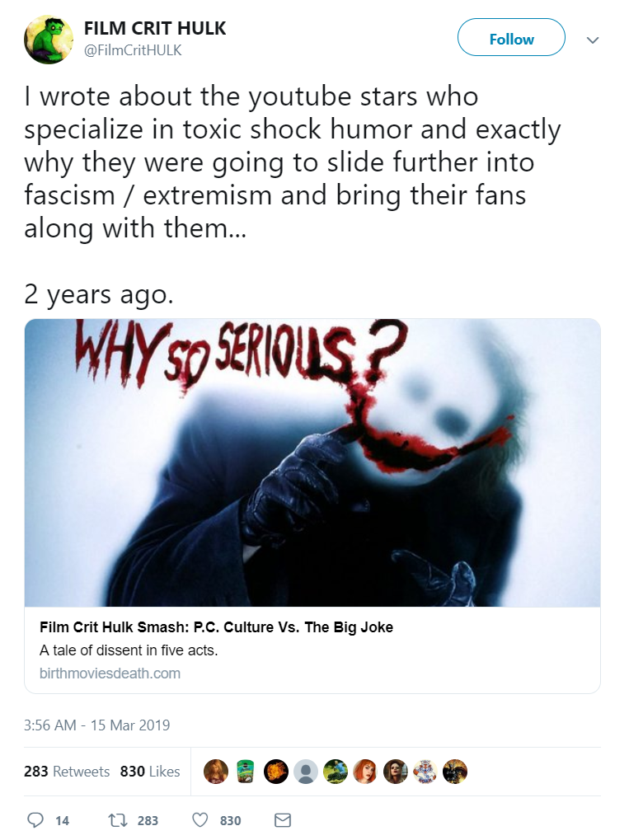Retweet using the arrows icon

click(x=115, y=820)
